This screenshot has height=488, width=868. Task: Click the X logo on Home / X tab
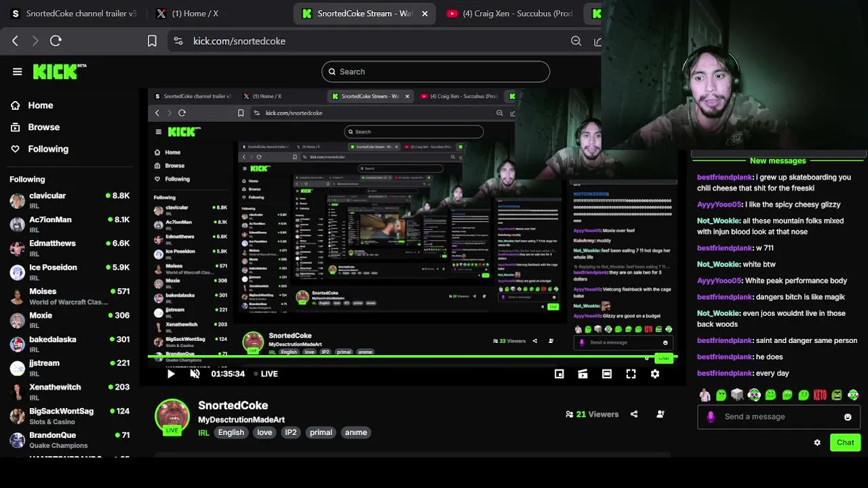coord(161,13)
